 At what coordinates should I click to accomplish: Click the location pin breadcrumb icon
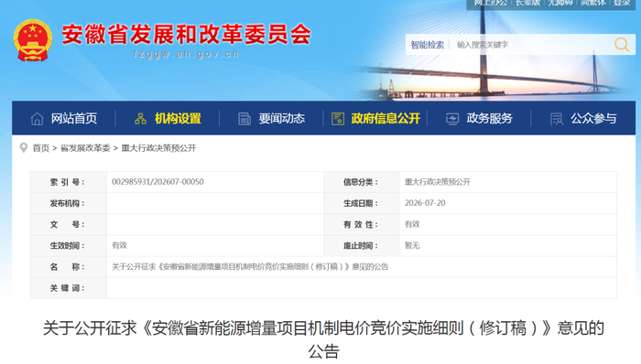24,148
